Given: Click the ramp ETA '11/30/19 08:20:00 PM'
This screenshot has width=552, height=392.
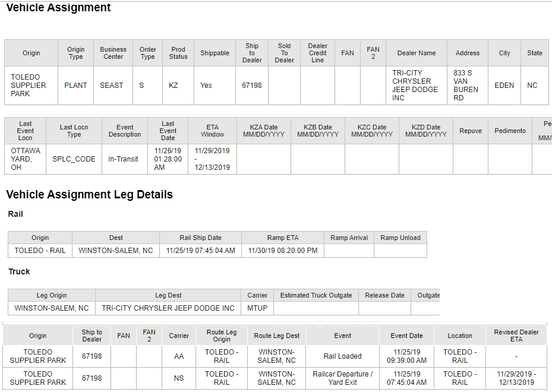Looking at the screenshot, I should (x=283, y=251).
